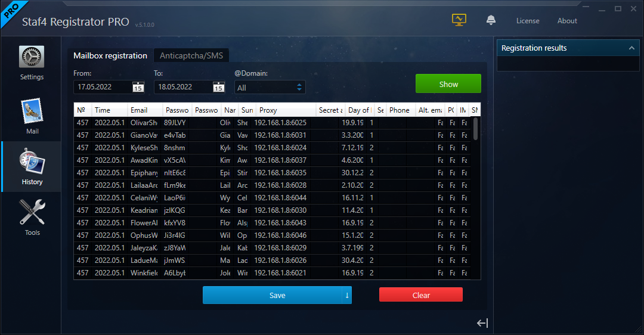Sort by the Alt. ema column header
This screenshot has height=335, width=644.
[x=430, y=110]
